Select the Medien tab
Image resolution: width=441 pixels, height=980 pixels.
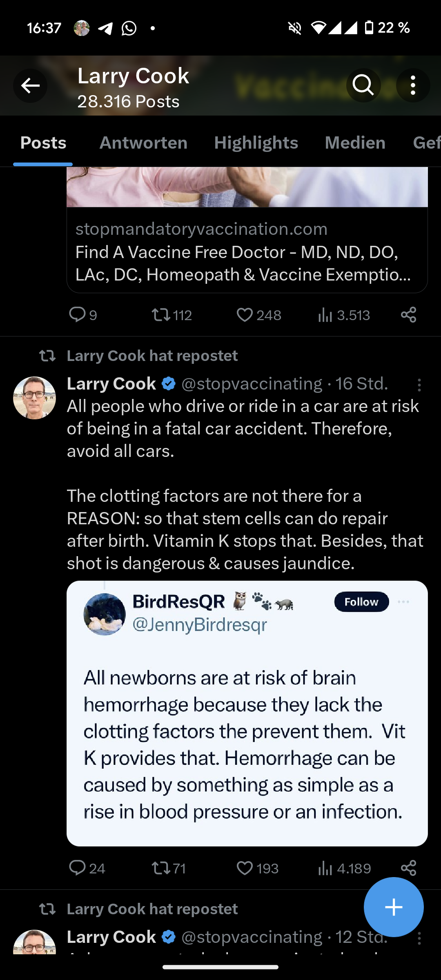(355, 143)
